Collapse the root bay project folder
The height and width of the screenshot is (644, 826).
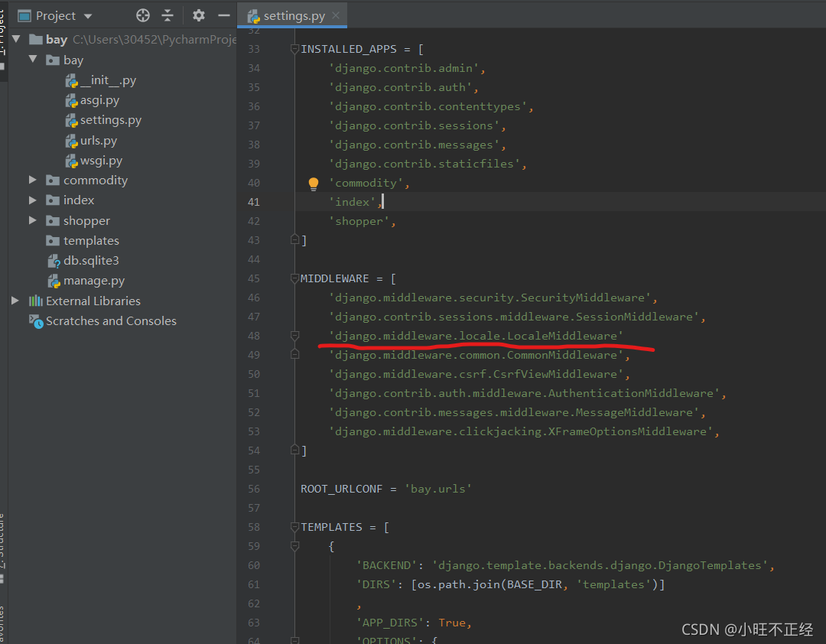[16, 39]
